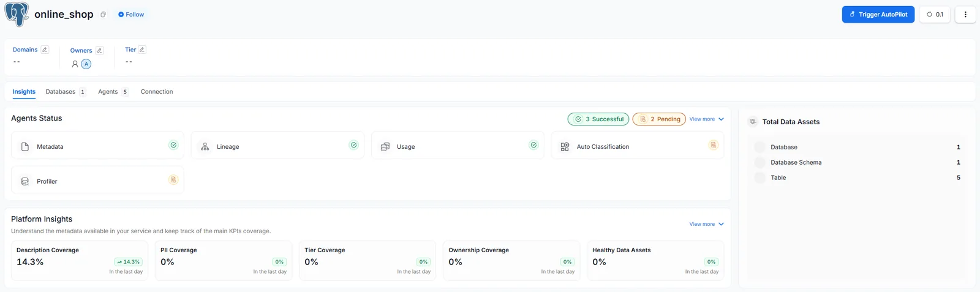Click the Ownership Coverage title
The height and width of the screenshot is (292, 980).
pyautogui.click(x=478, y=250)
